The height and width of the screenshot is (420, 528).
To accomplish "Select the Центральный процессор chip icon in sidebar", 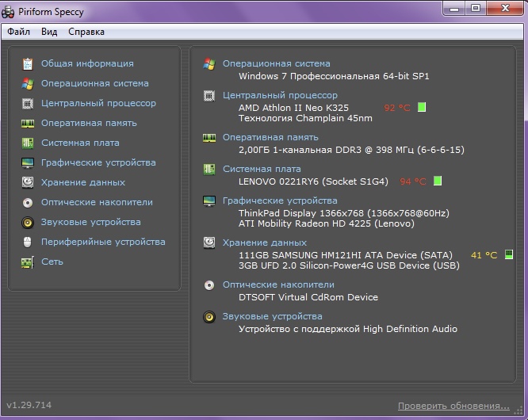I will pos(28,103).
